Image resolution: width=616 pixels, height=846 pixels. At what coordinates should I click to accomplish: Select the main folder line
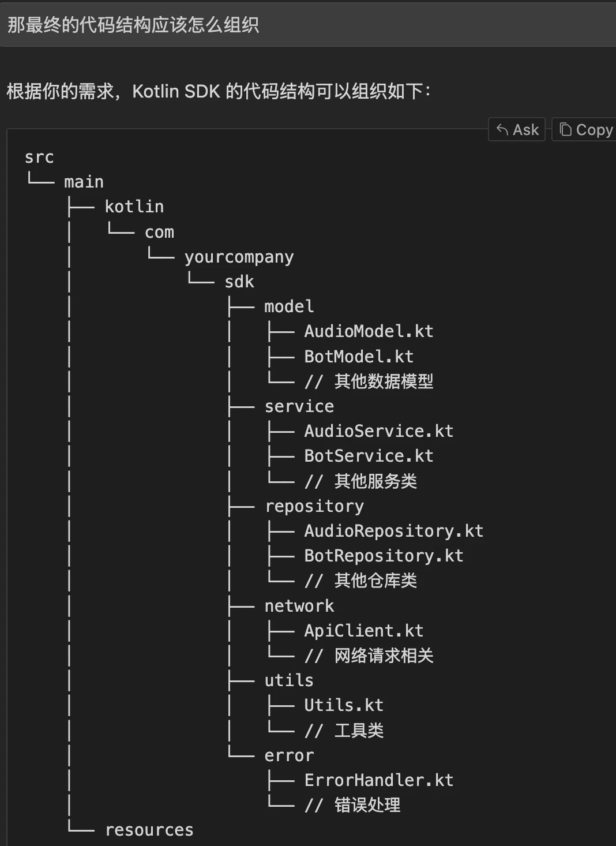[x=84, y=182]
